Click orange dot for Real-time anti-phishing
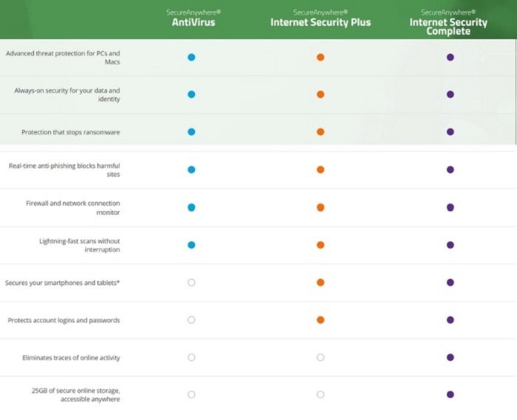Viewport: 517px width, 420px height. pyautogui.click(x=321, y=170)
